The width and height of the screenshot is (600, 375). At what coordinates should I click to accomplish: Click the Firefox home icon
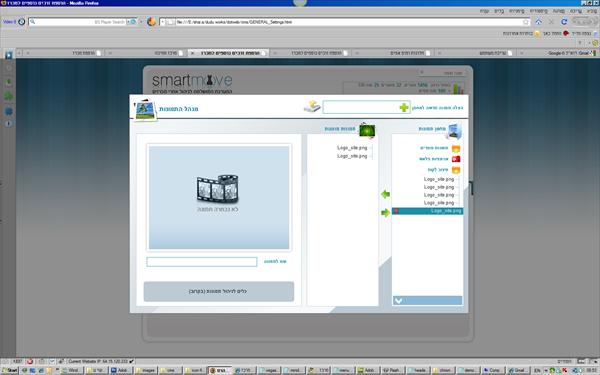538,22
